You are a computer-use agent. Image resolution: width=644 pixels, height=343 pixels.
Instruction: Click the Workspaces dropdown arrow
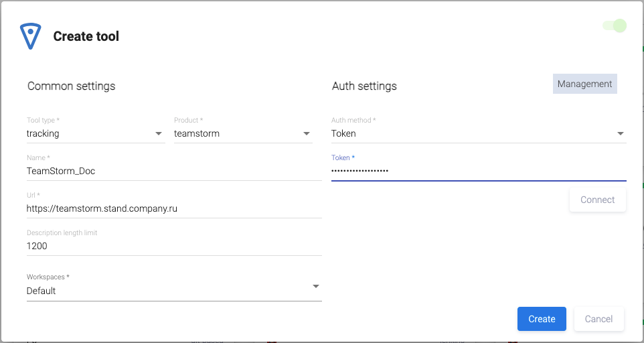(x=315, y=287)
